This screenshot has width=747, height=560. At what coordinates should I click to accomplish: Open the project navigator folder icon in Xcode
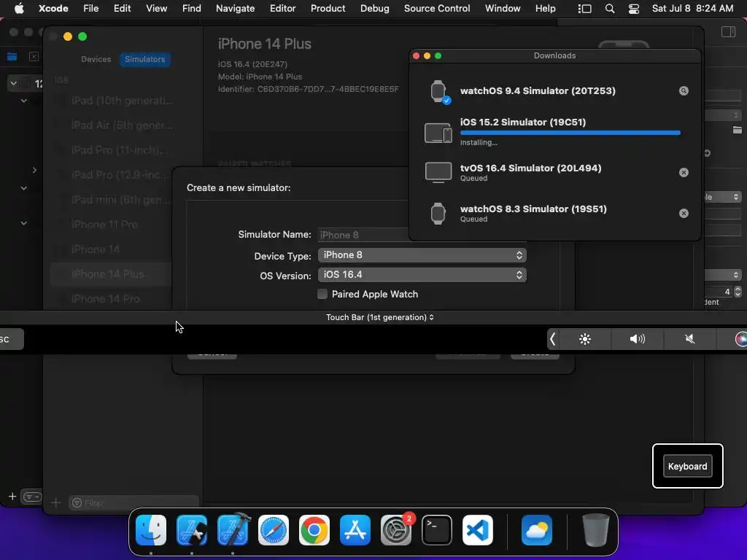click(12, 57)
